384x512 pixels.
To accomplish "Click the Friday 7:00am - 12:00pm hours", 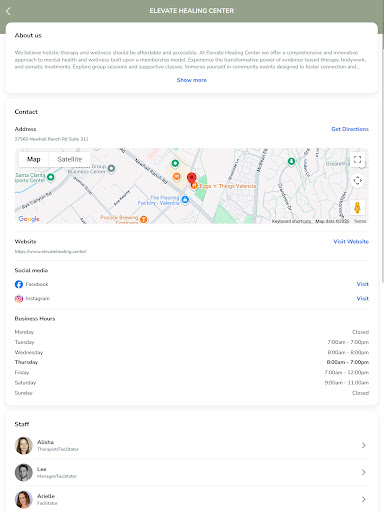I will point(347,373).
